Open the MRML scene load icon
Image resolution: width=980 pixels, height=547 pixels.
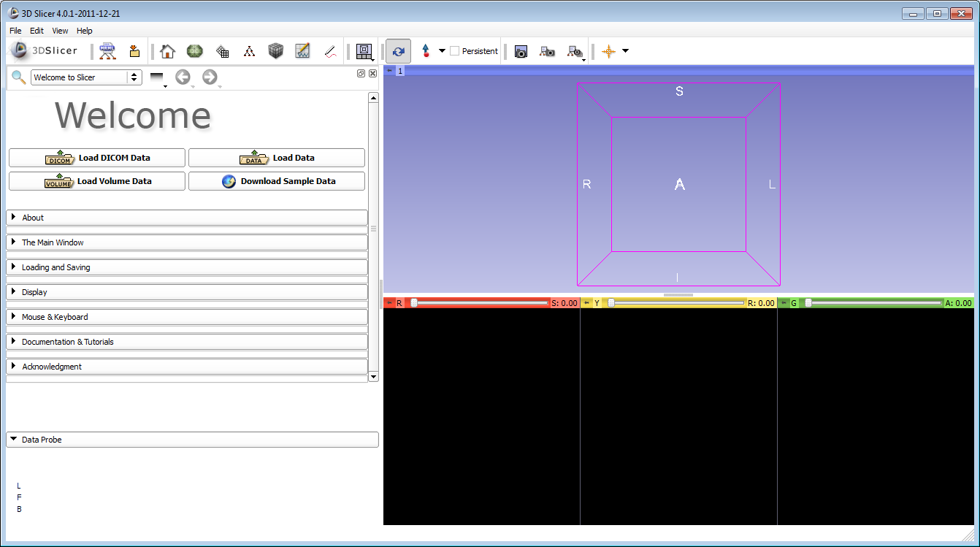coord(107,51)
